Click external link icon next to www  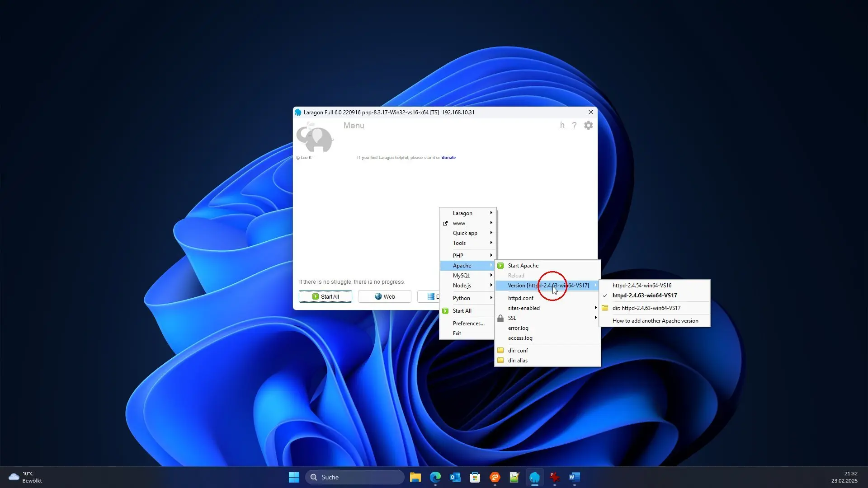click(445, 223)
